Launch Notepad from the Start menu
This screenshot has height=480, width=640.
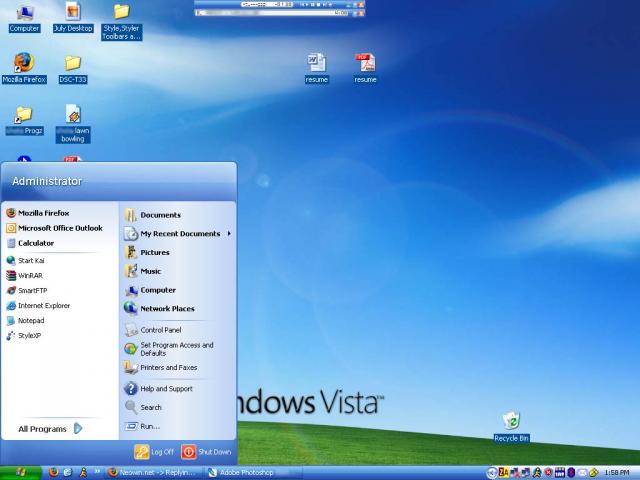(x=25, y=321)
